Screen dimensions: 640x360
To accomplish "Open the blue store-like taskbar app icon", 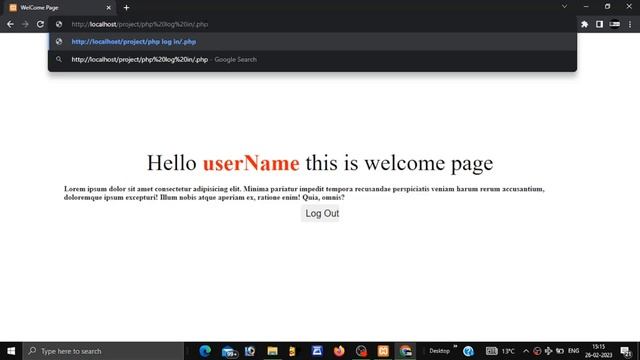I will [317, 351].
